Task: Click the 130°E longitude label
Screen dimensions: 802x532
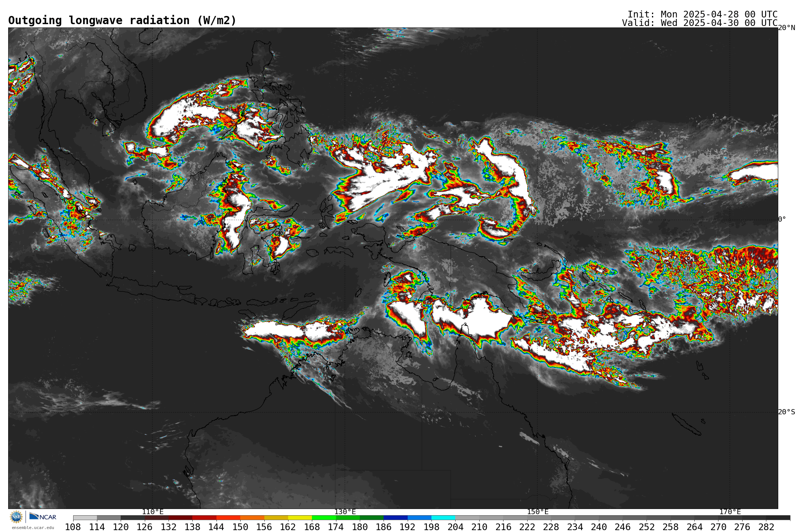Action: coord(345,512)
